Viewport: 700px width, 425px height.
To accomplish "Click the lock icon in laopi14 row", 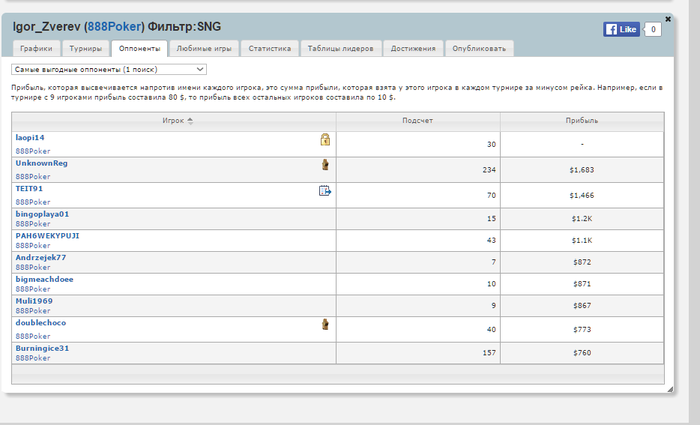I will point(325,139).
